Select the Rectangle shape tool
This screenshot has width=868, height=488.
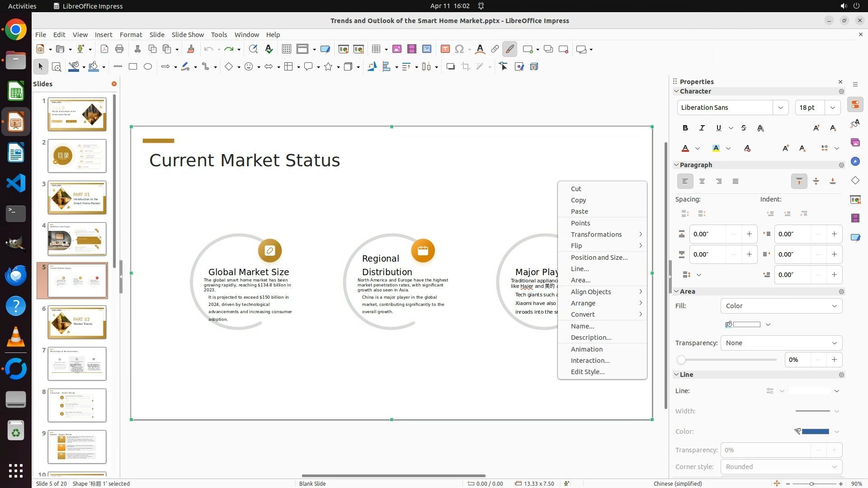133,67
